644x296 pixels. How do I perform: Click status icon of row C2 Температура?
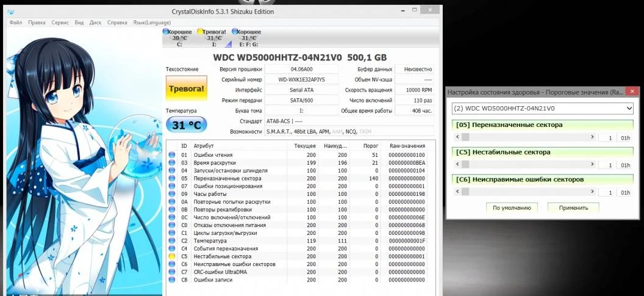172,241
